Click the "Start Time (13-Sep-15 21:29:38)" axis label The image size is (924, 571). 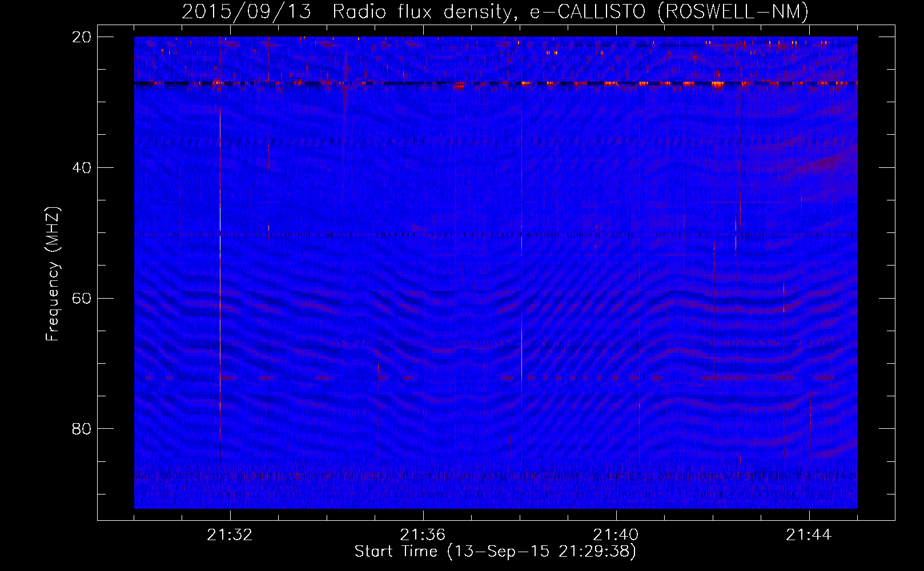coord(495,552)
